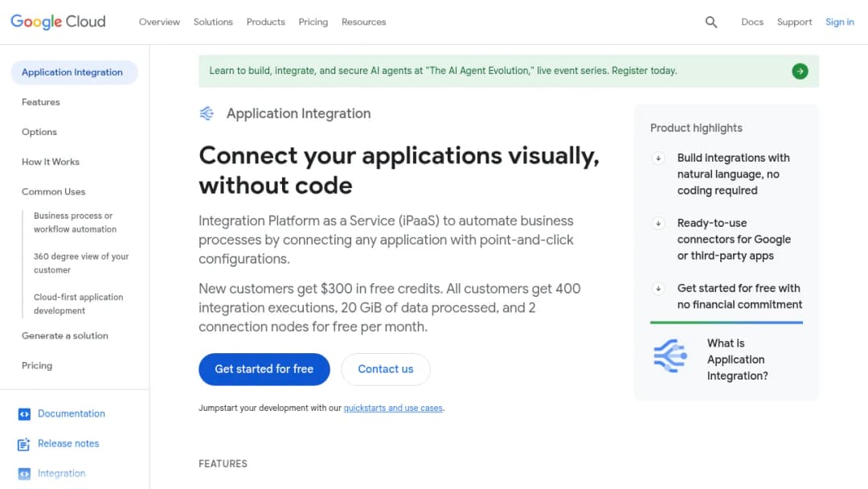Click the Connect your applications visually heading
This screenshot has height=489, width=868.
pos(399,171)
